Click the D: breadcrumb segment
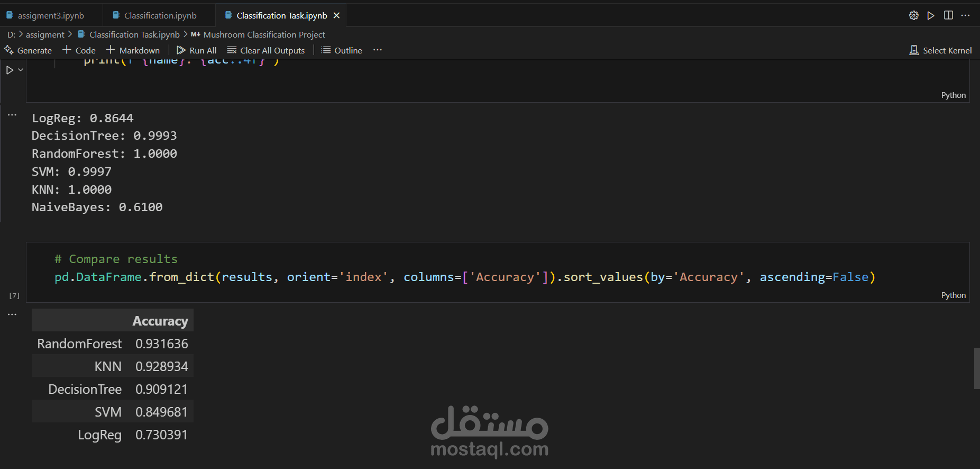The image size is (980, 469). (11, 34)
